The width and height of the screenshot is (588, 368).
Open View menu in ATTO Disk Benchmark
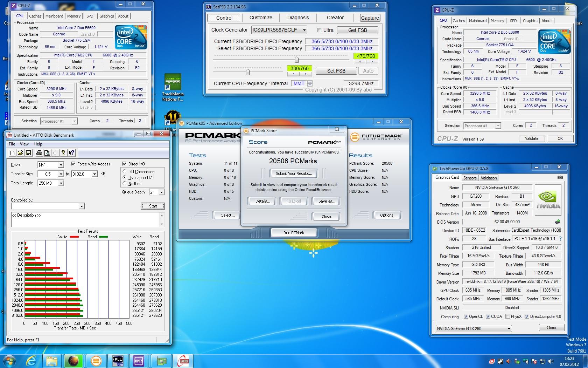(24, 144)
